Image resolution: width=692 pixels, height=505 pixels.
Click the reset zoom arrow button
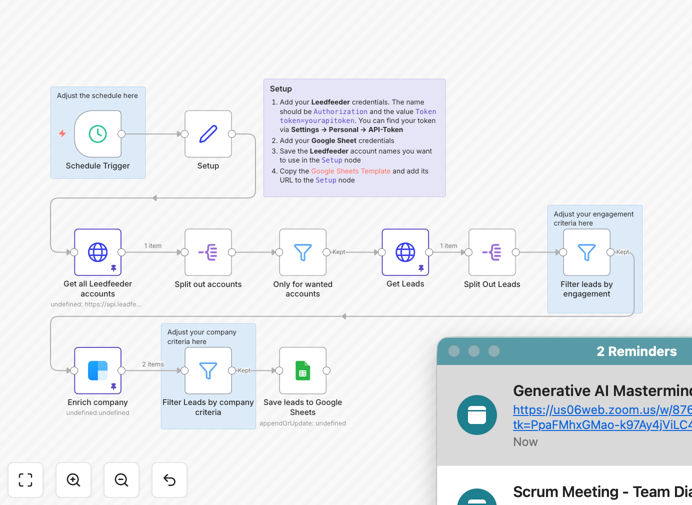pos(169,480)
